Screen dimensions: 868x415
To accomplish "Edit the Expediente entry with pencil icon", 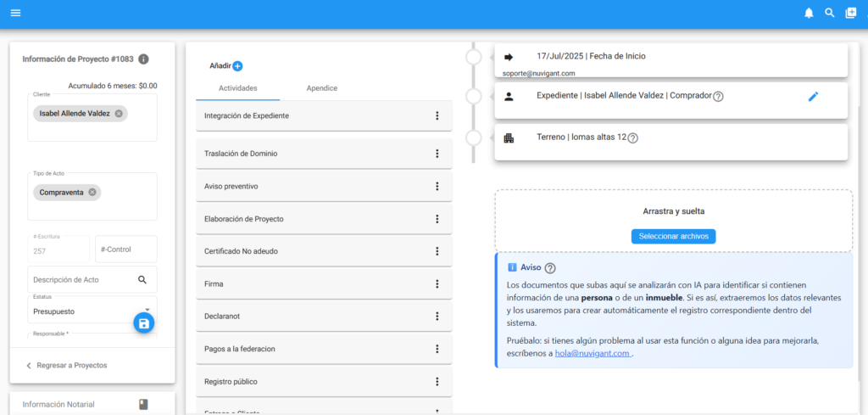I will (x=813, y=97).
